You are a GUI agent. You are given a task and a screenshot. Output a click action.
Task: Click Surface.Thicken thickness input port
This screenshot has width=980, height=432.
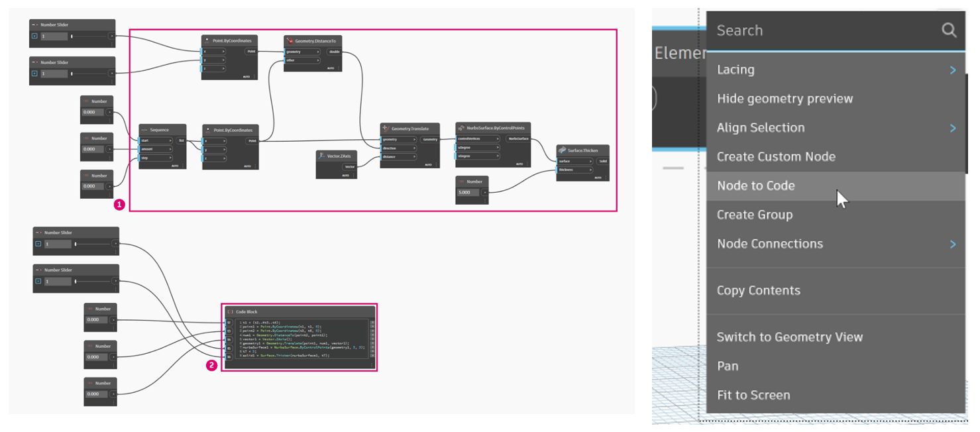(575, 170)
